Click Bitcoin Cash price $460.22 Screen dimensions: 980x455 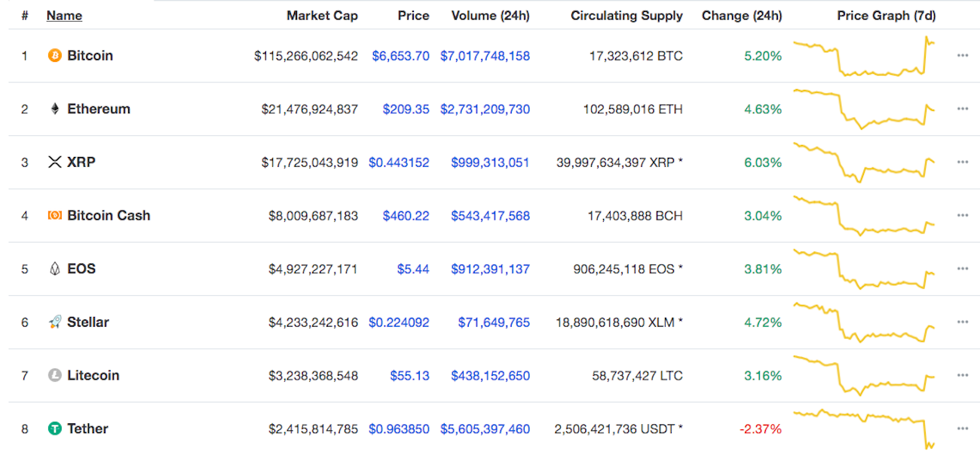tap(406, 216)
